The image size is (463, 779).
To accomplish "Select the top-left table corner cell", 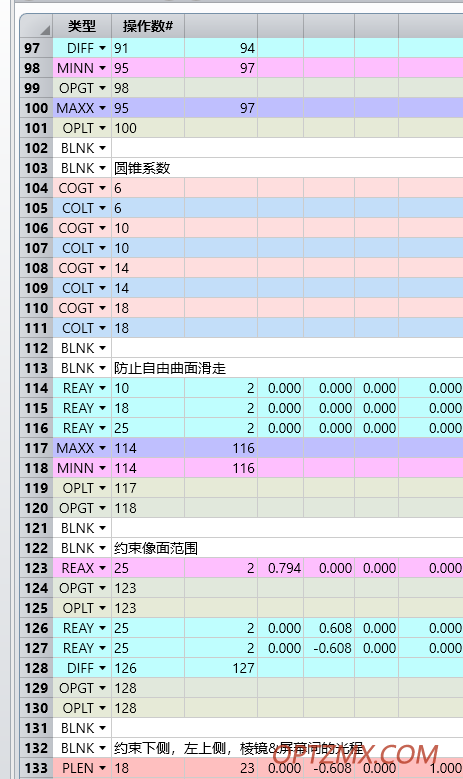I will (36, 26).
